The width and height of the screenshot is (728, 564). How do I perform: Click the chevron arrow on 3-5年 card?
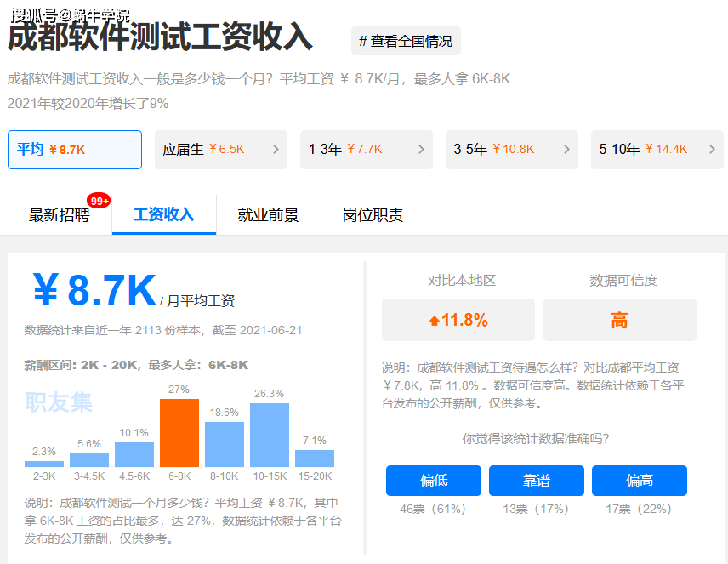click(566, 150)
